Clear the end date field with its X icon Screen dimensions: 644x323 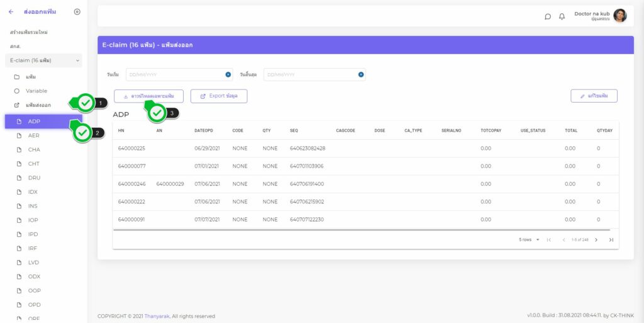(x=361, y=74)
